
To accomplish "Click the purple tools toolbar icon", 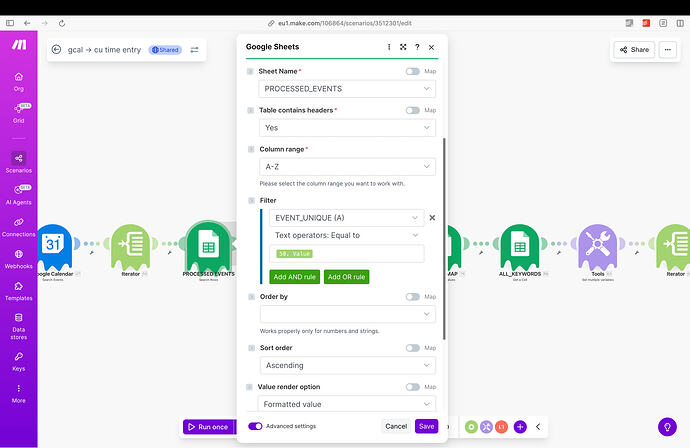I will (486, 426).
